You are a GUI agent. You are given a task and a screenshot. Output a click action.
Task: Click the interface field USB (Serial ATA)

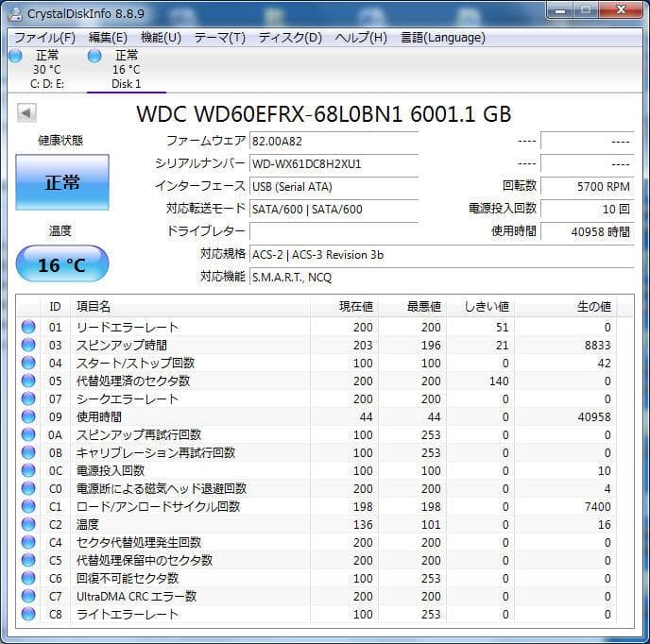coord(334,186)
